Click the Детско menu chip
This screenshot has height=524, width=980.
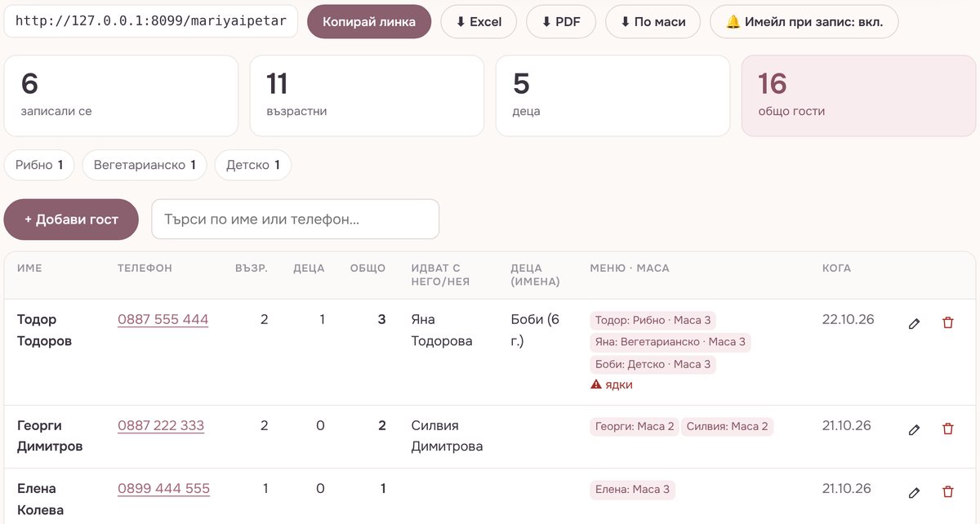253,165
